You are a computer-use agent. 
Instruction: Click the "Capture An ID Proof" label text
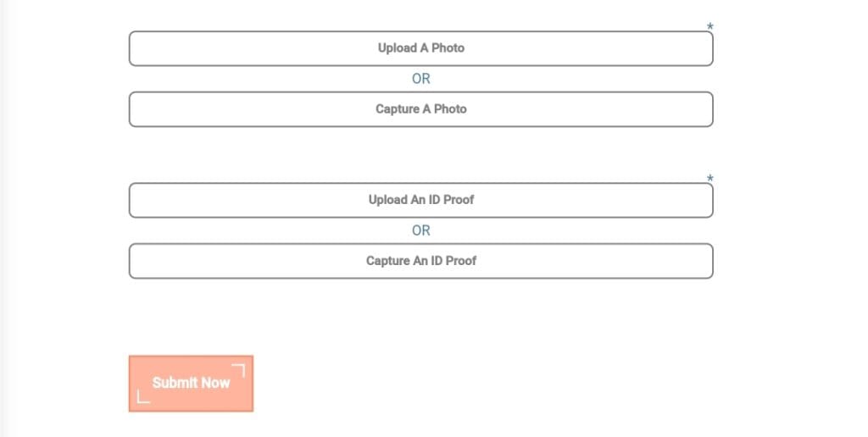pos(421,261)
